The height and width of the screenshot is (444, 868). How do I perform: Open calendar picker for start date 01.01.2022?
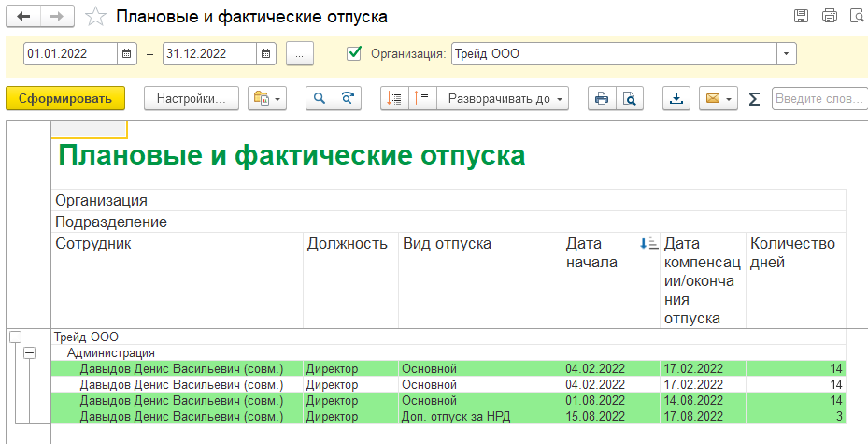tap(127, 53)
